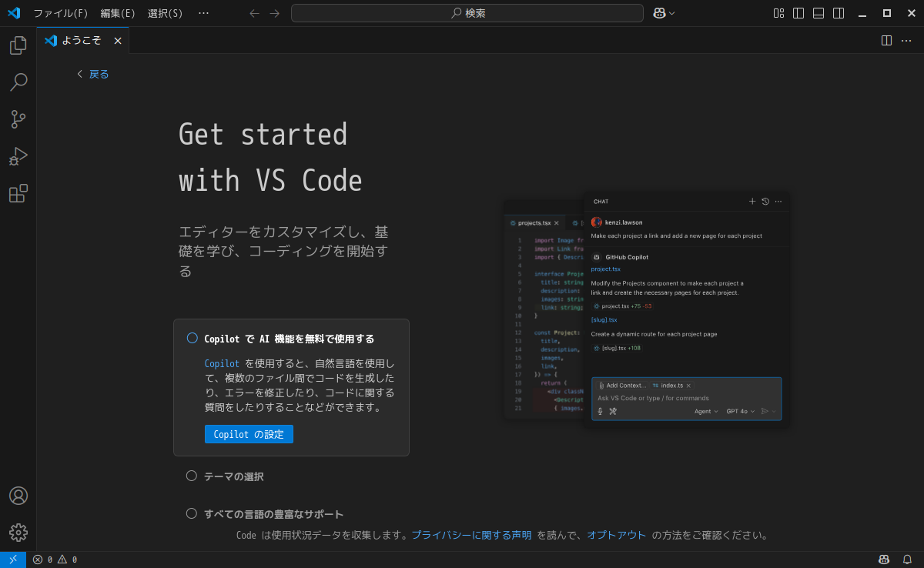
Task: Click the Copilot の設定 button
Action: point(249,434)
